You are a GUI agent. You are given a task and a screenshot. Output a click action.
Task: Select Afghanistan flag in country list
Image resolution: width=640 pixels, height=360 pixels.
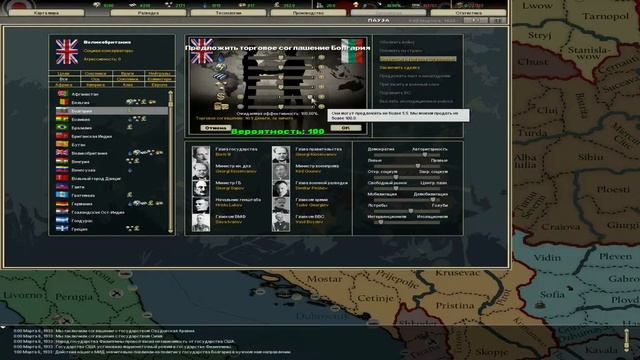(62, 94)
